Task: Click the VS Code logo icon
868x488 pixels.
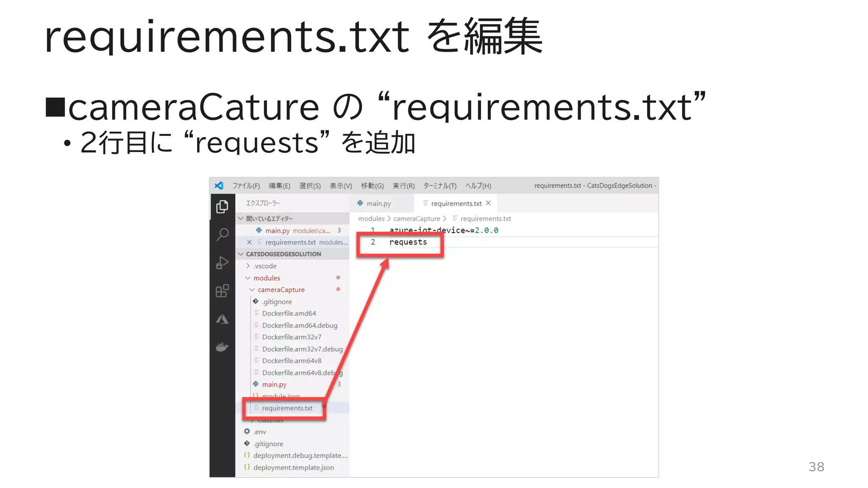Action: [219, 186]
